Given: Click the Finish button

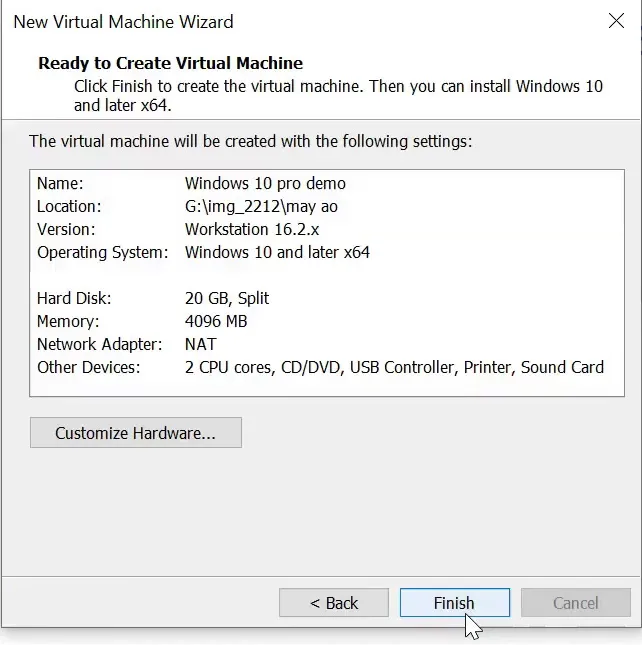Looking at the screenshot, I should click(x=454, y=603).
